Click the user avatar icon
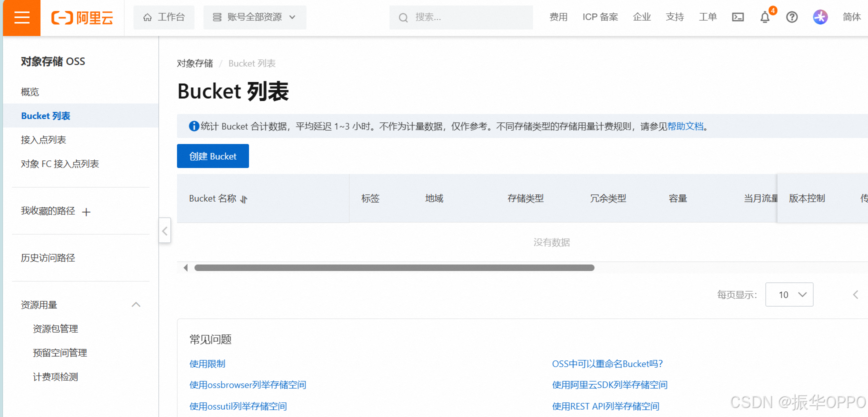868x417 pixels. coord(820,17)
